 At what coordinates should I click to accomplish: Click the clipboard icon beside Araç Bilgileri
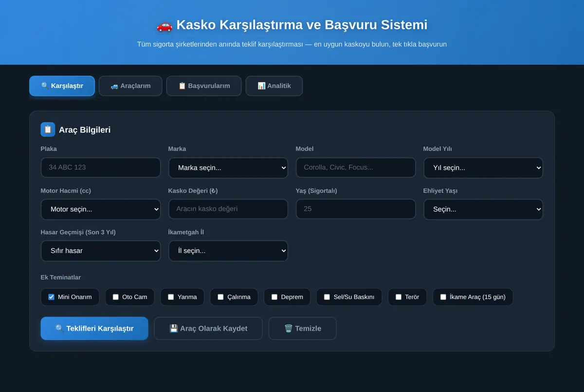click(48, 129)
